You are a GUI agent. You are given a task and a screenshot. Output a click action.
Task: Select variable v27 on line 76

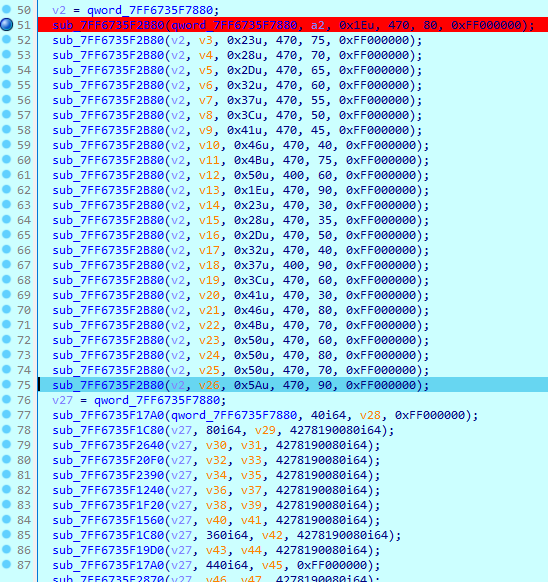tap(62, 400)
